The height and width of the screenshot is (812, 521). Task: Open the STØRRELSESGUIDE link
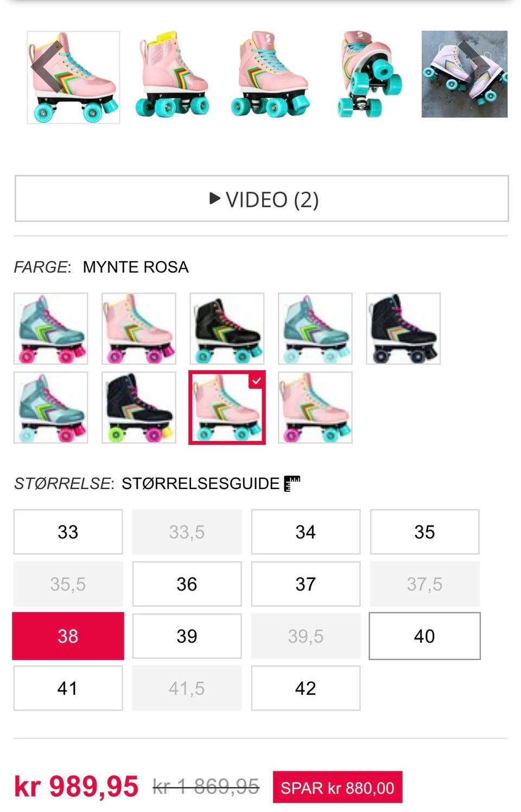(x=200, y=483)
